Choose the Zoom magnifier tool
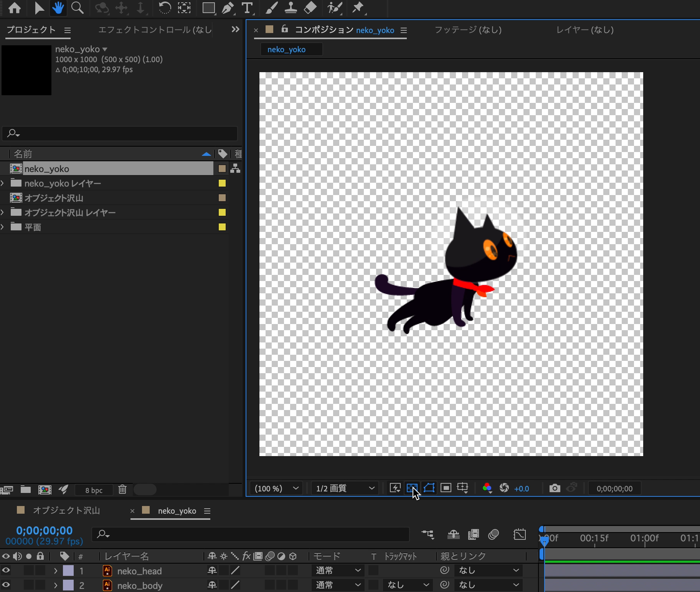 [x=78, y=8]
